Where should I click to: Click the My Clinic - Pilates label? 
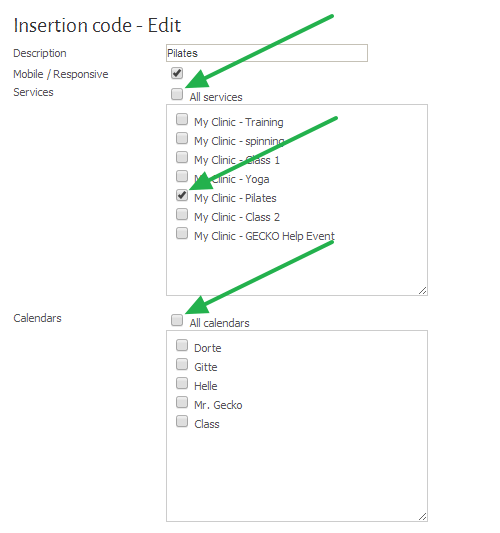pyautogui.click(x=235, y=198)
